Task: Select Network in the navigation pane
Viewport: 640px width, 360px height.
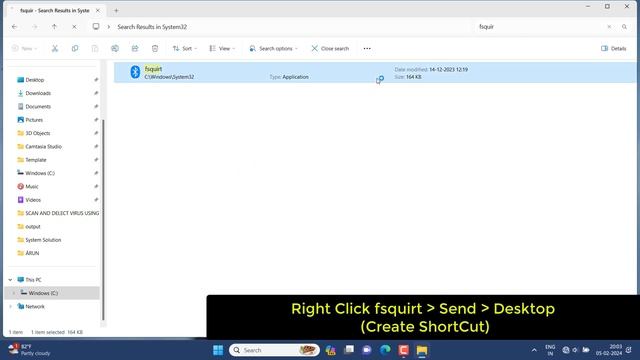Action: click(35, 307)
